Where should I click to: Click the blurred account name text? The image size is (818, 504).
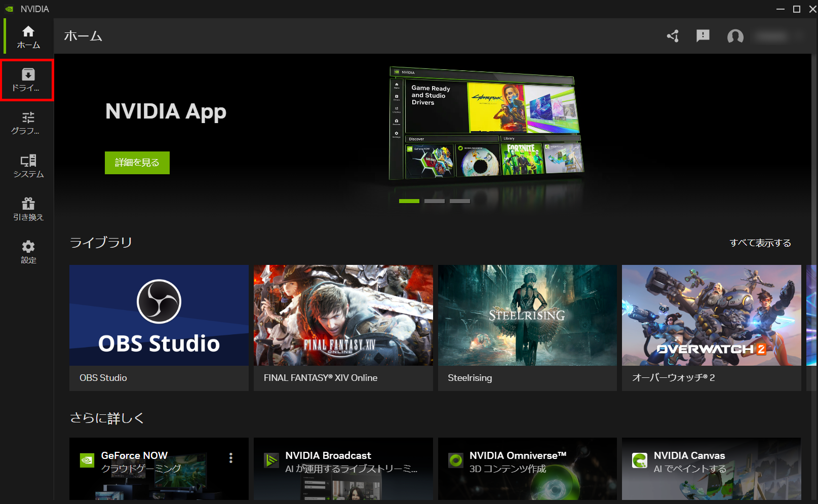(x=772, y=36)
